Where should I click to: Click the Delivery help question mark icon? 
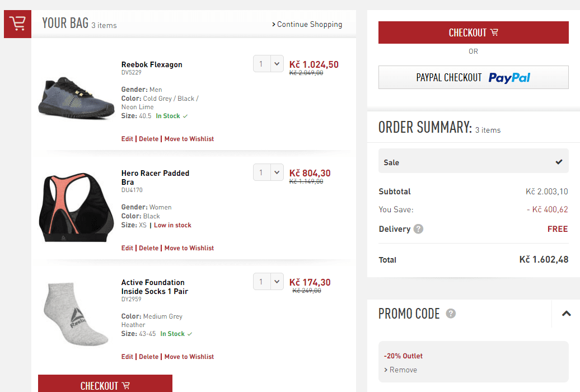pos(418,229)
